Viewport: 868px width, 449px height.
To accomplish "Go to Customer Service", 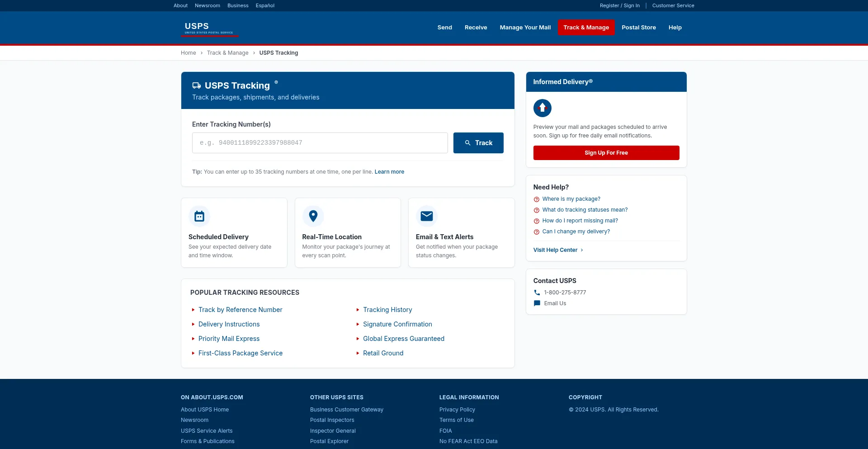I will click(x=673, y=5).
